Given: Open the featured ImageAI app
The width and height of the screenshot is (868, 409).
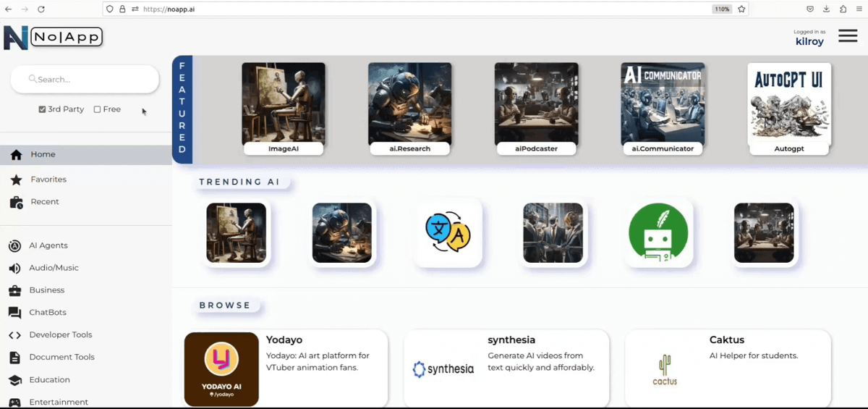Looking at the screenshot, I should coord(283,109).
